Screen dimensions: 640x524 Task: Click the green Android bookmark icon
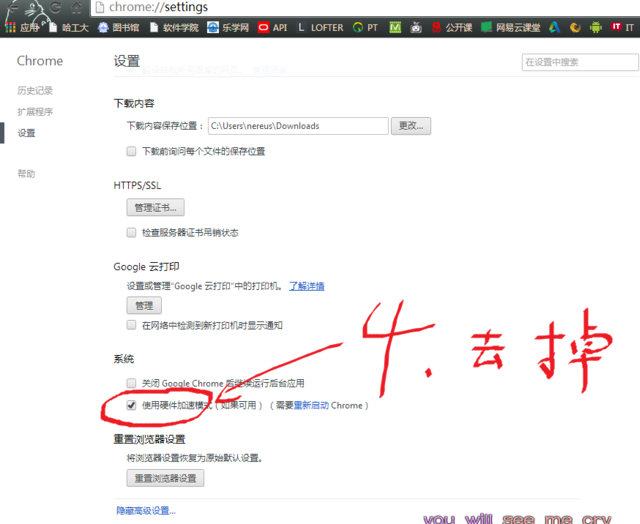point(596,27)
